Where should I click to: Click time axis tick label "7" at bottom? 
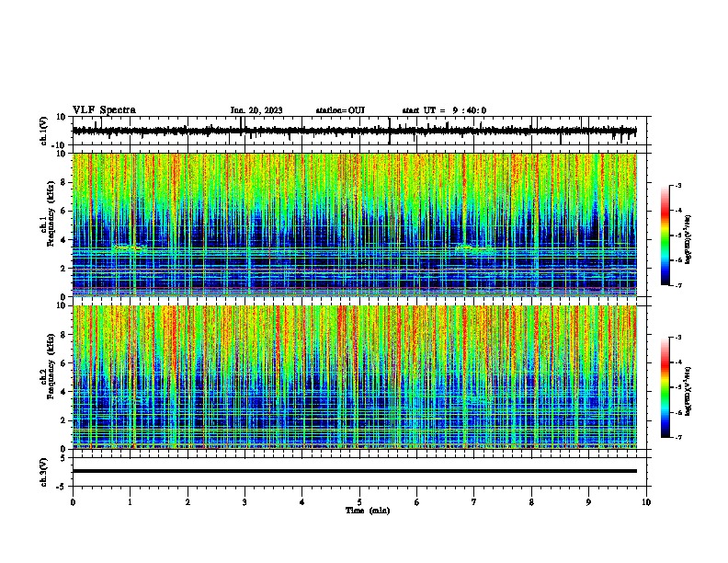[x=474, y=502]
